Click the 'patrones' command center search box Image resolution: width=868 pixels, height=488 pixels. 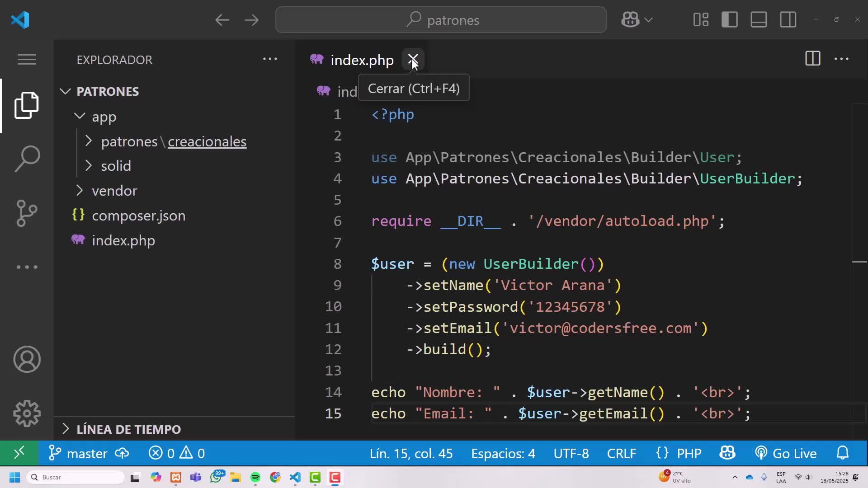pyautogui.click(x=441, y=20)
